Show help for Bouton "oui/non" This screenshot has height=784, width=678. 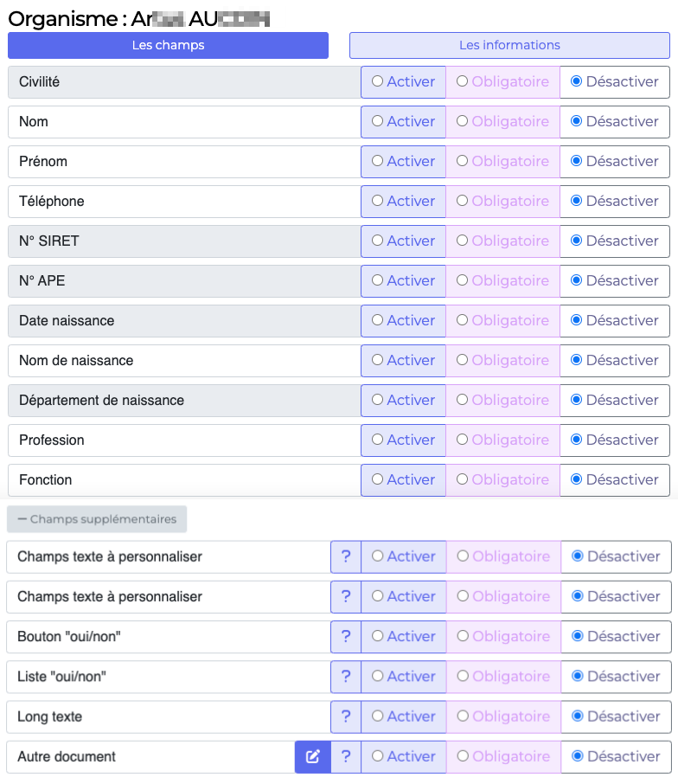click(346, 637)
